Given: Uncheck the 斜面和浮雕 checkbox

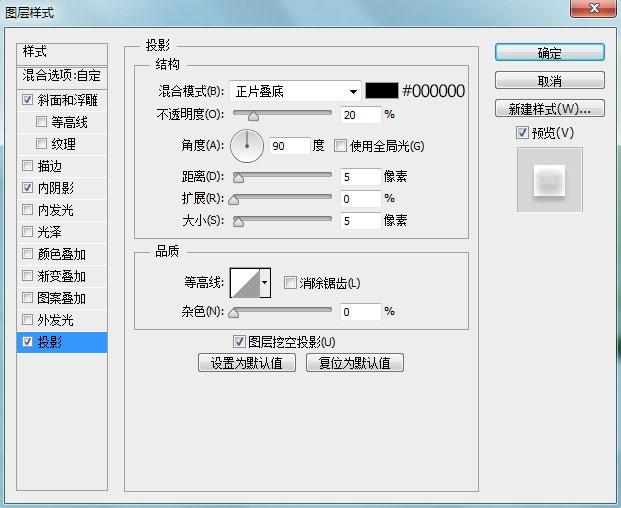Looking at the screenshot, I should point(27,99).
